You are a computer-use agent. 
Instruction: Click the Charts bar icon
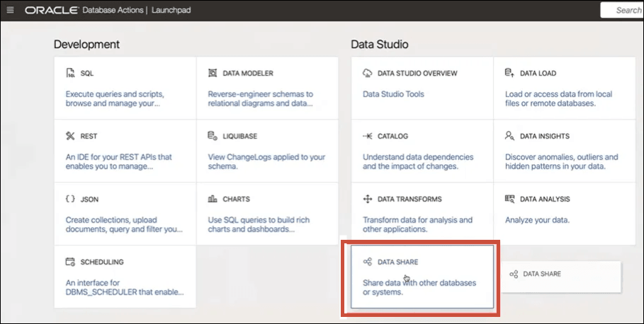[213, 199]
